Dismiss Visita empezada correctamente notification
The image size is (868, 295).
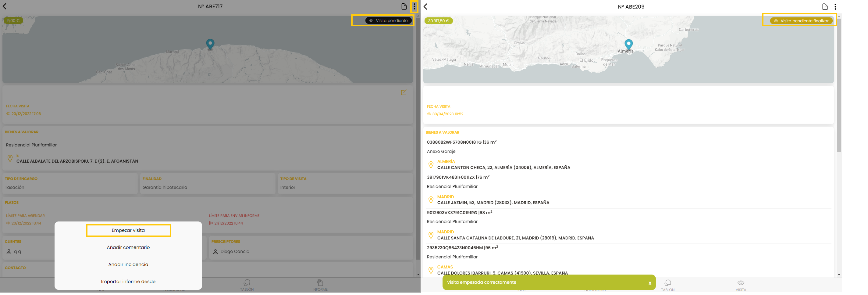(650, 283)
